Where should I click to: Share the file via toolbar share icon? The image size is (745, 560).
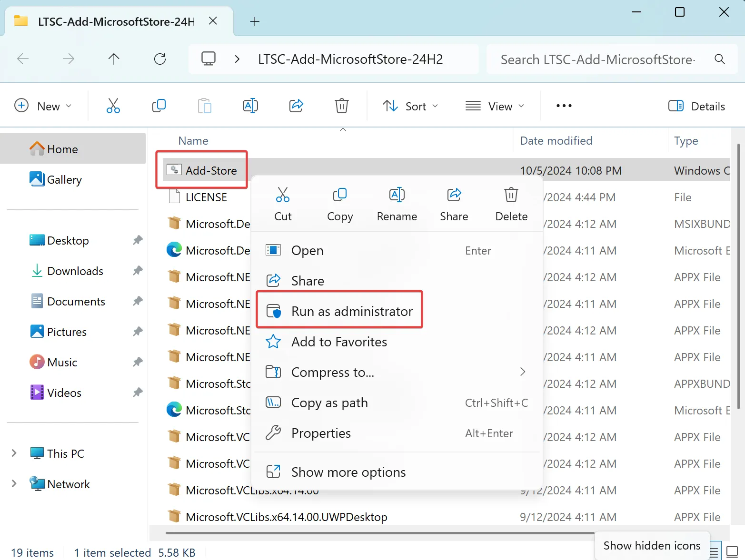point(296,106)
